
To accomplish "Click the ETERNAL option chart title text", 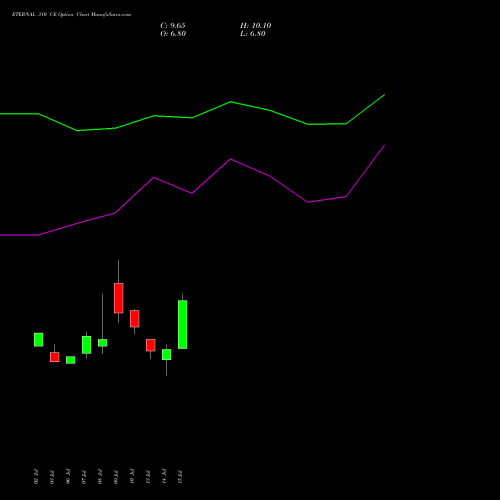I will (71, 15).
